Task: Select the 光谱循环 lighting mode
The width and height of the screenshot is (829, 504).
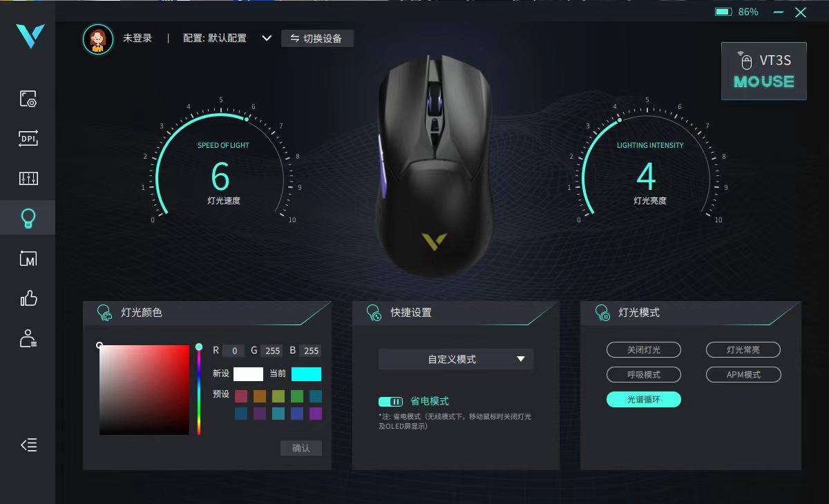Action: tap(644, 399)
